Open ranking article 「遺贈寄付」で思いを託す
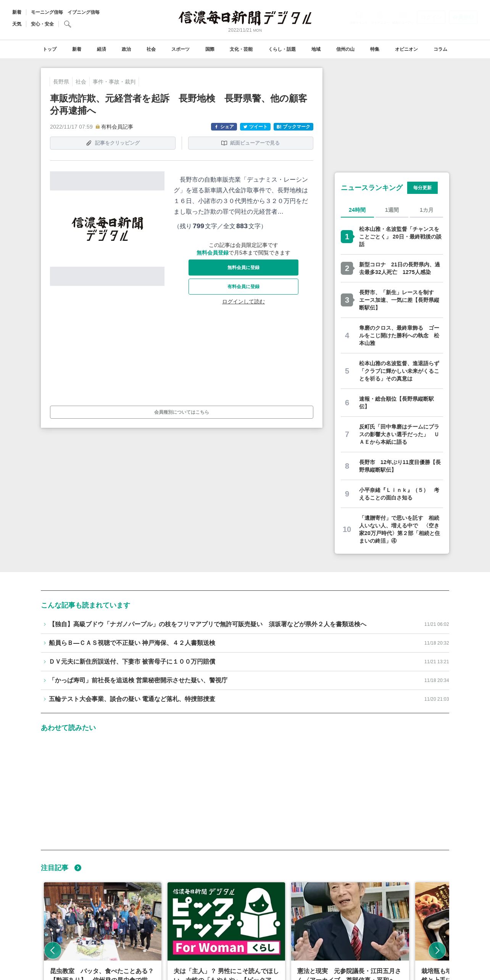 (400, 529)
